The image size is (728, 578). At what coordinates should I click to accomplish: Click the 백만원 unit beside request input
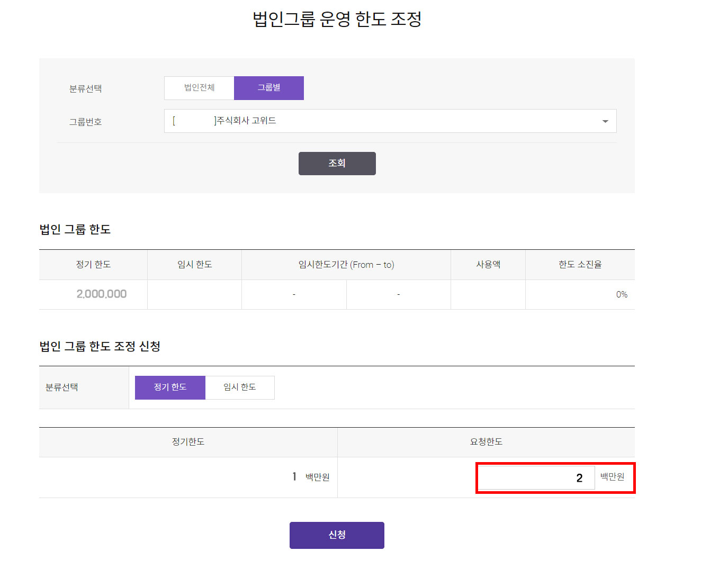[613, 477]
